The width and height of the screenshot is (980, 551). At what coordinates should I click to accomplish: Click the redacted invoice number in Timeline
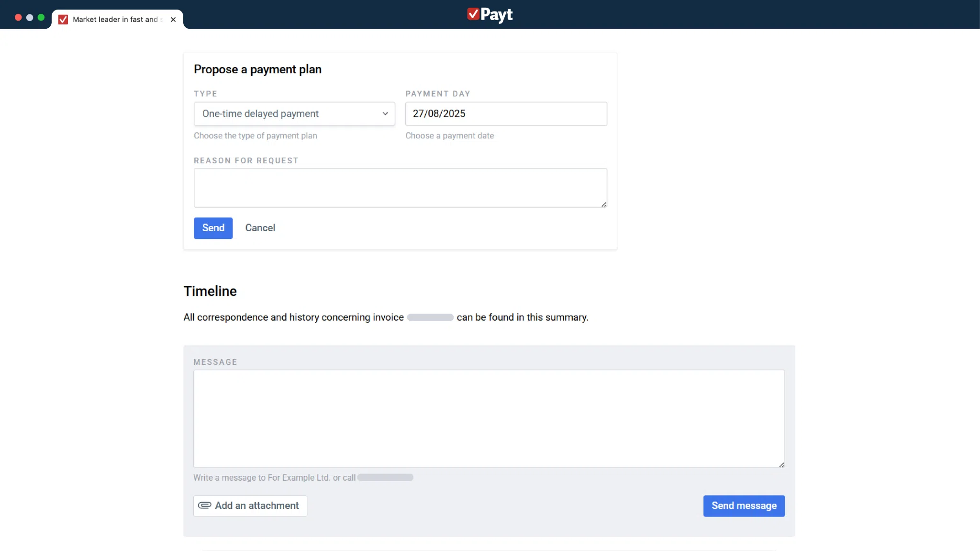click(x=430, y=317)
